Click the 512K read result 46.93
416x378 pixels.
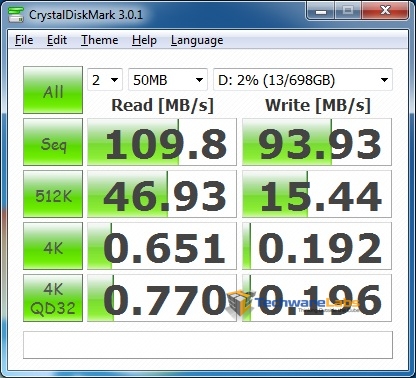162,194
